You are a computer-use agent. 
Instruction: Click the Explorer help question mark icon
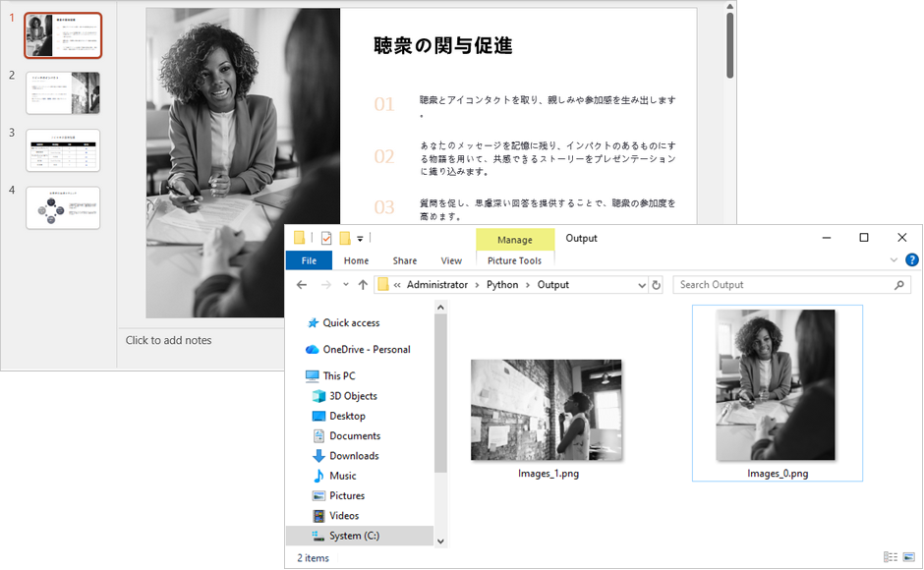[911, 260]
